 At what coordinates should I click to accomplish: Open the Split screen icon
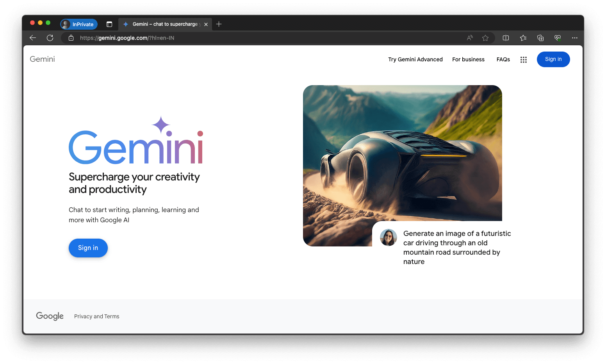[505, 37]
